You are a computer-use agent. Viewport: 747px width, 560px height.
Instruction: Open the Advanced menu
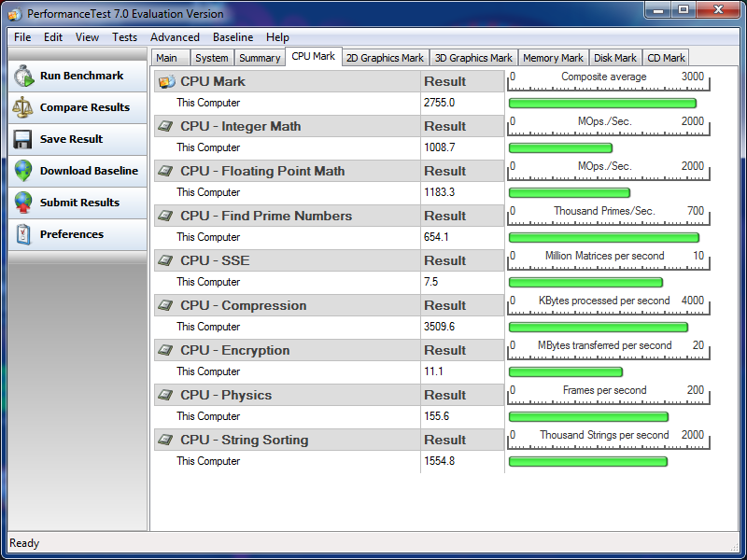tap(175, 37)
